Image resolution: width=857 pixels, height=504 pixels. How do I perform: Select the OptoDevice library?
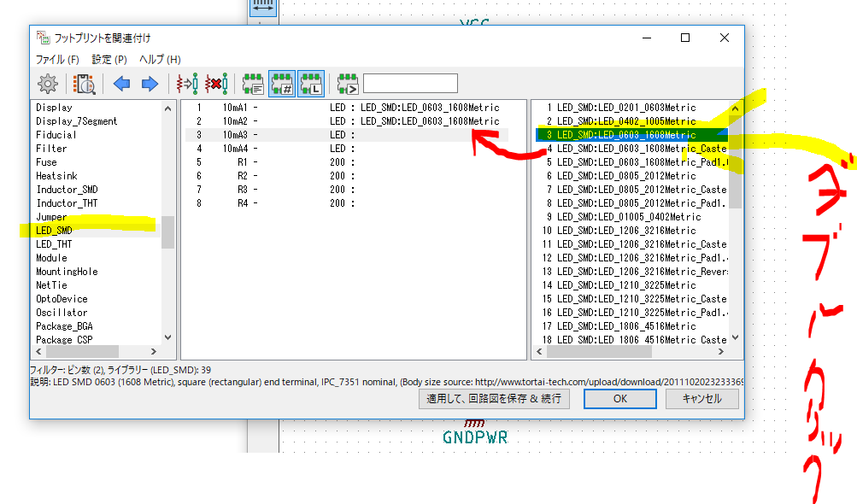tap(62, 298)
